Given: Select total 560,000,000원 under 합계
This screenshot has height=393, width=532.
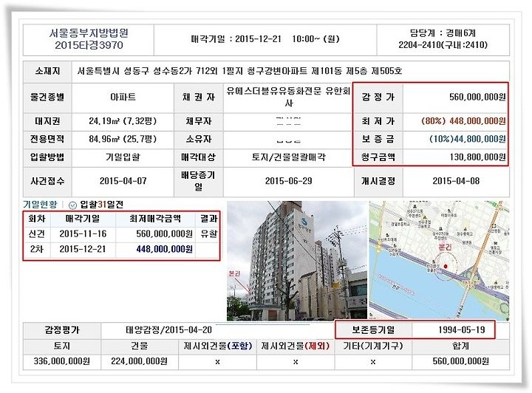Looking at the screenshot, I should coord(461,361).
